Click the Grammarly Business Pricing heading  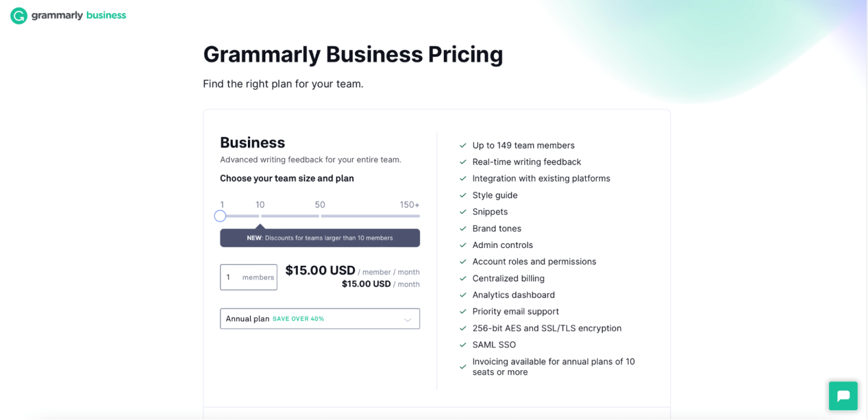tap(353, 55)
